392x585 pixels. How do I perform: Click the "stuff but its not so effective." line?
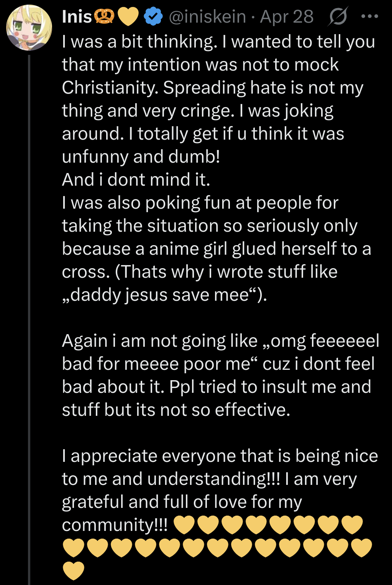pyautogui.click(x=176, y=410)
